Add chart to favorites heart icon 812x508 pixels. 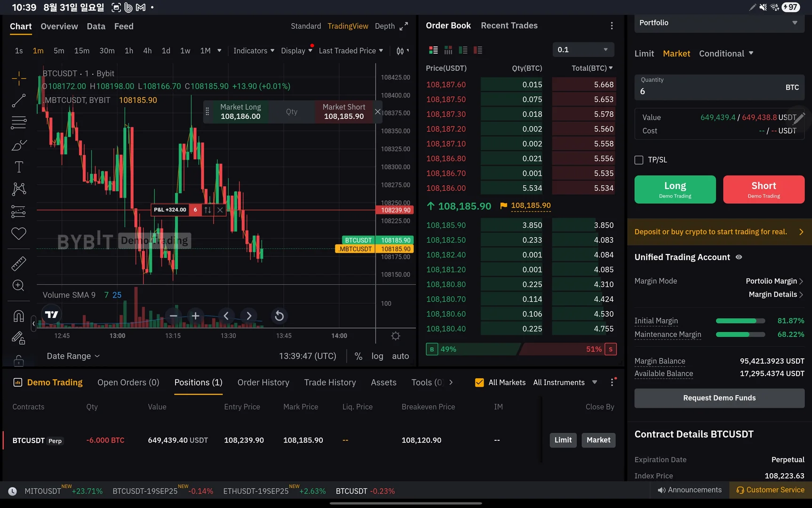point(19,233)
